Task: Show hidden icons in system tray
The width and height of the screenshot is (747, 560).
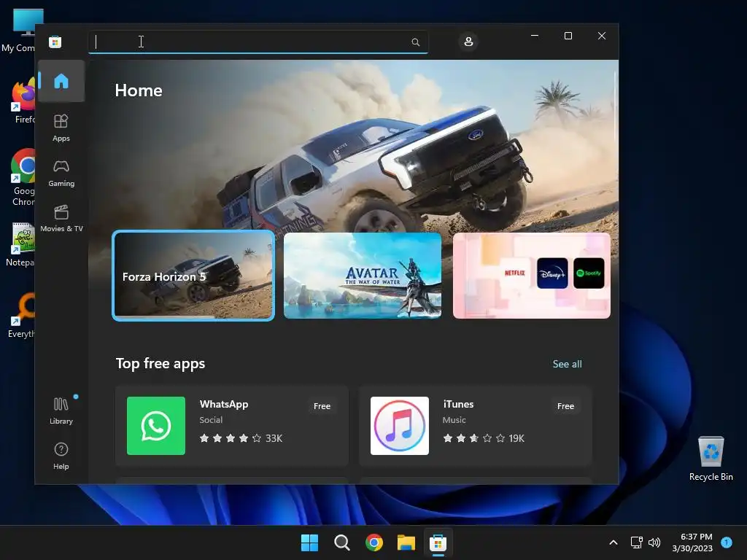Action: tap(614, 542)
